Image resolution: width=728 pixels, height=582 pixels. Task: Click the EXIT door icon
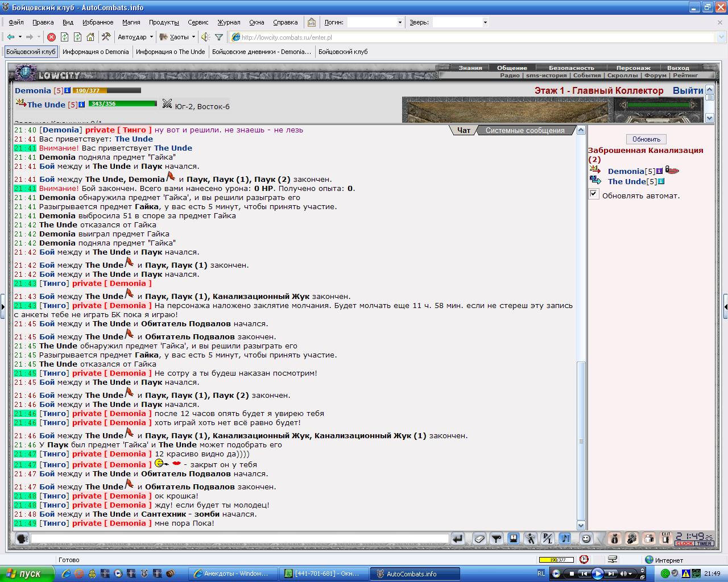click(x=665, y=538)
